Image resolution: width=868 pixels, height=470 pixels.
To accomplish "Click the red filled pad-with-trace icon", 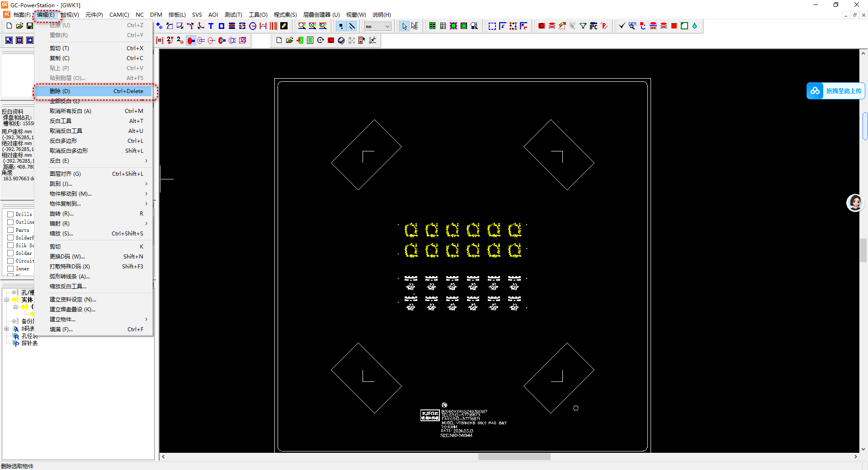I will coord(191,40).
